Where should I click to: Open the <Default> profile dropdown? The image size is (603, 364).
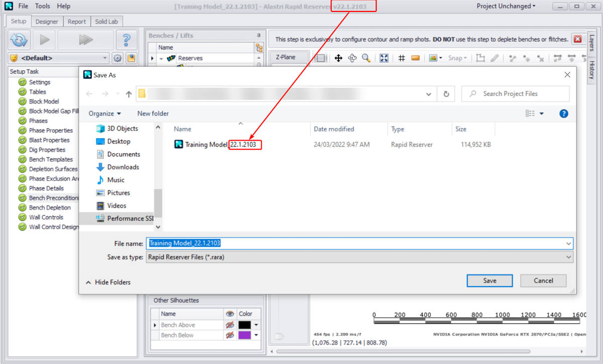pyautogui.click(x=105, y=58)
